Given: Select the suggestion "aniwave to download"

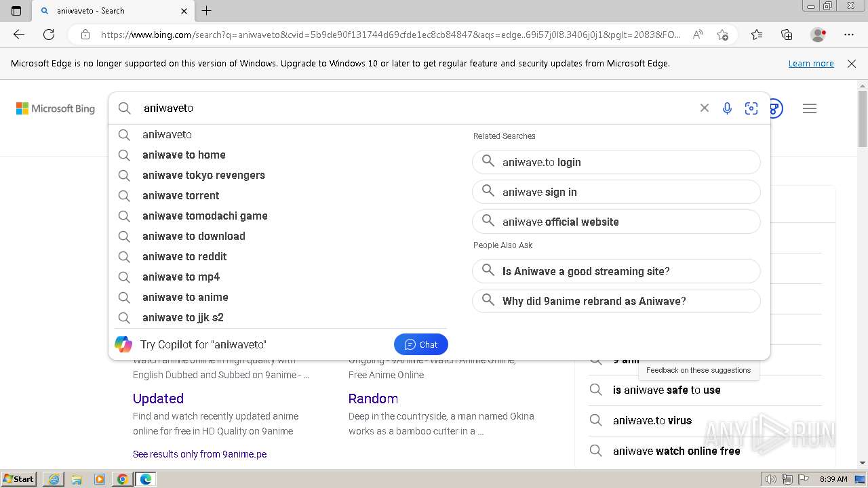Looking at the screenshot, I should pos(278,237).
